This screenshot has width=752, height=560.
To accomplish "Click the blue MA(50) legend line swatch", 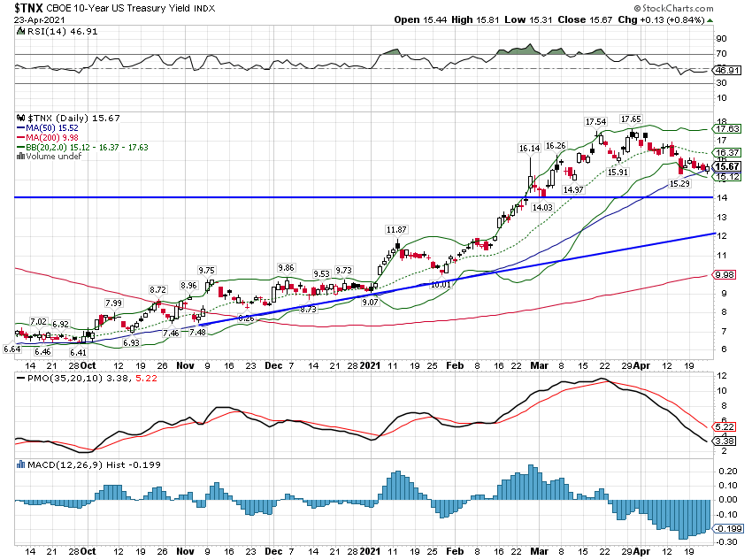I will [x=20, y=128].
